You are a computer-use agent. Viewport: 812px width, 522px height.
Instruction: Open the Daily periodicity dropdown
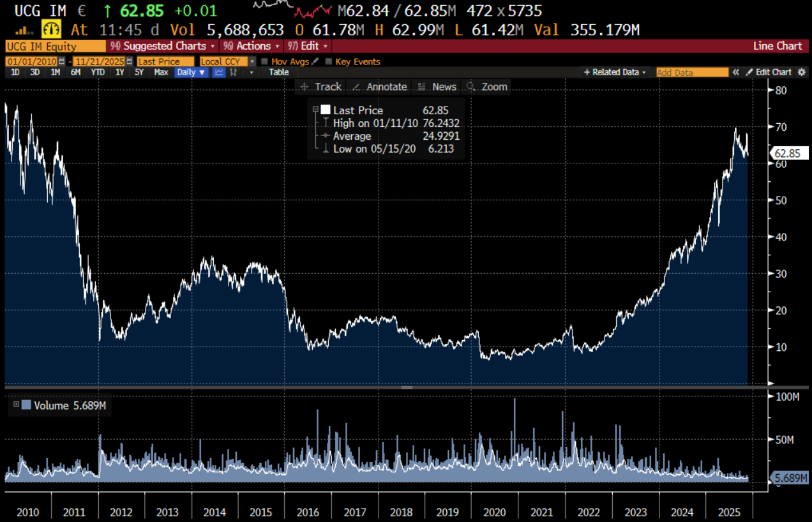192,72
